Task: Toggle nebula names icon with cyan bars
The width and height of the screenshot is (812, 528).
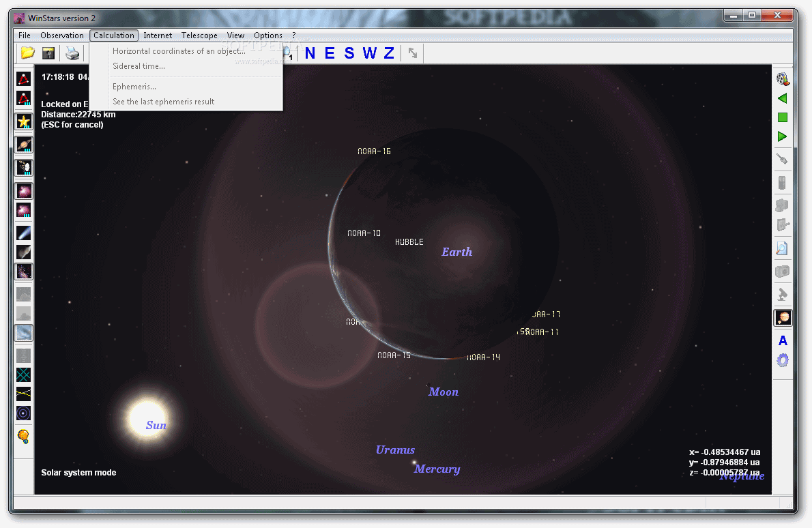Action: [24, 210]
